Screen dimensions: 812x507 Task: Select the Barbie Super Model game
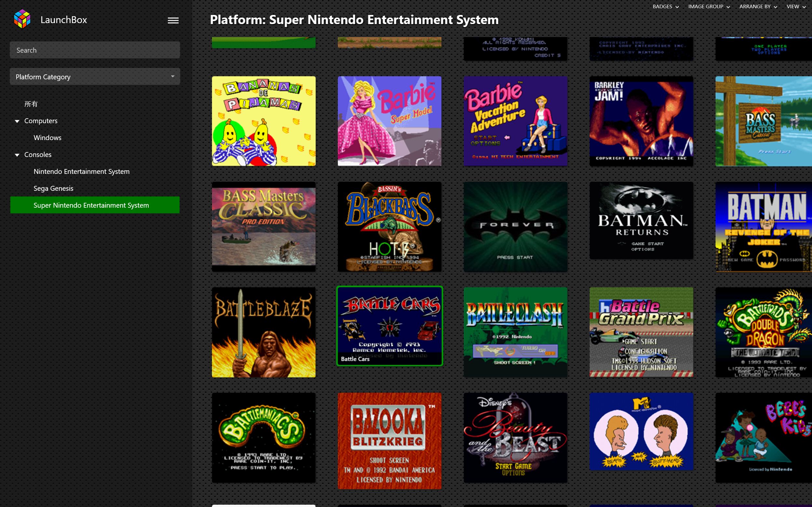coord(389,121)
